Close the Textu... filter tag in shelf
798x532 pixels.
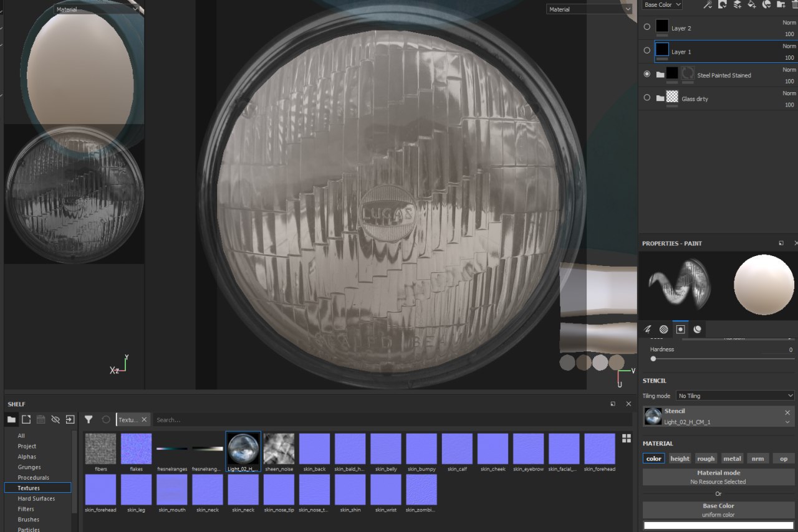[x=144, y=420]
